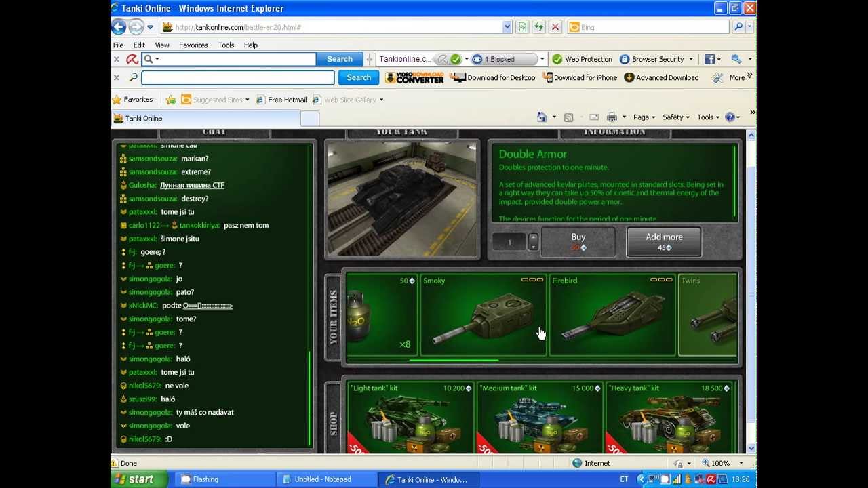Add page to Favorites bar icon

(171, 100)
